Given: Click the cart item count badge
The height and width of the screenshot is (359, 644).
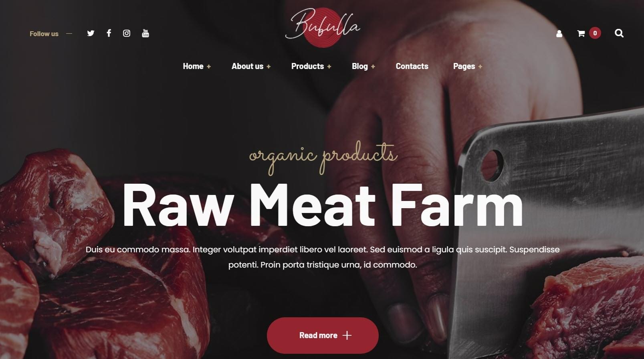Looking at the screenshot, I should [595, 33].
